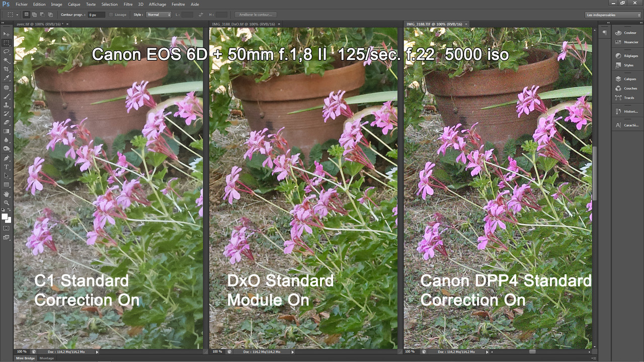The height and width of the screenshot is (362, 644).
Task: Select the Eraser tool
Action: pos(7,122)
